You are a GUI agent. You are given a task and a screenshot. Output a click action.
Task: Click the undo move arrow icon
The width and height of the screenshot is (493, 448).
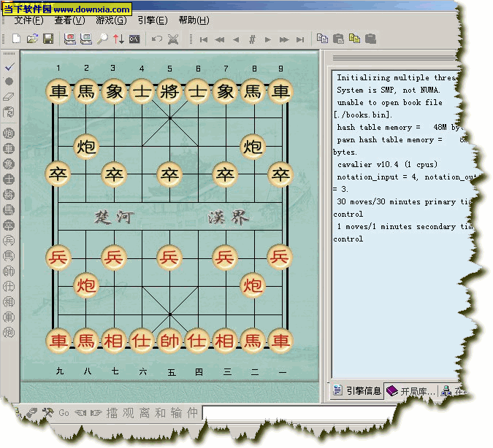tap(157, 39)
